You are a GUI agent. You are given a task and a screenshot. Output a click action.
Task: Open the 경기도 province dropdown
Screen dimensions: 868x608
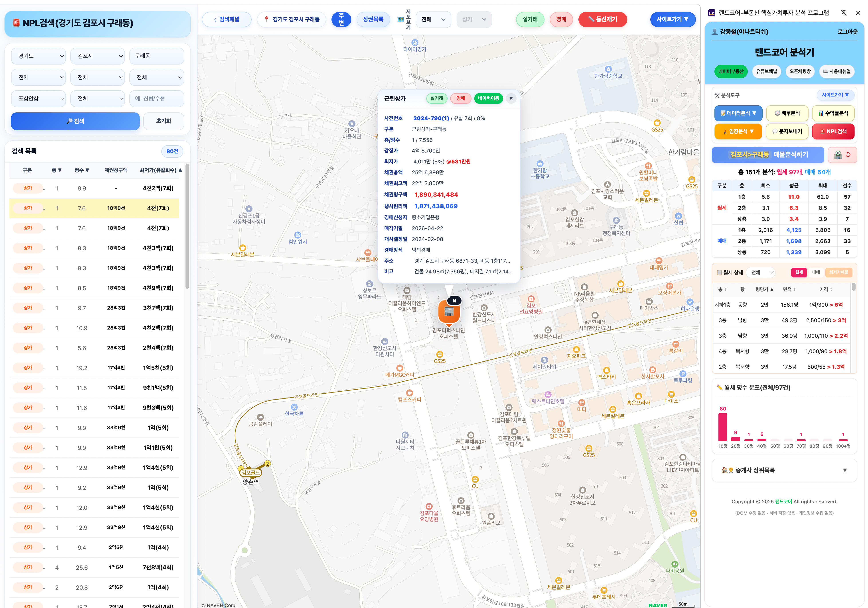pyautogui.click(x=38, y=56)
